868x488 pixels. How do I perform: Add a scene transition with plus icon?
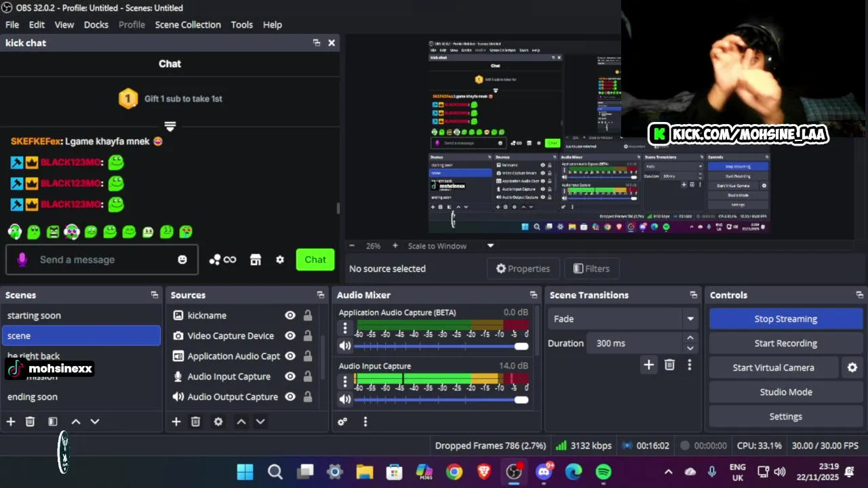coord(649,365)
